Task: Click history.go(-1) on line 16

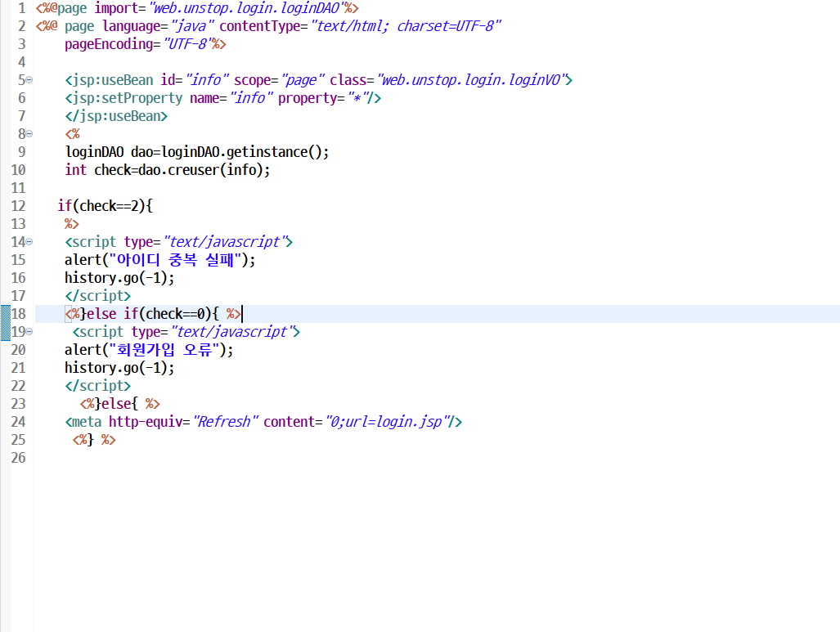Action: [119, 278]
